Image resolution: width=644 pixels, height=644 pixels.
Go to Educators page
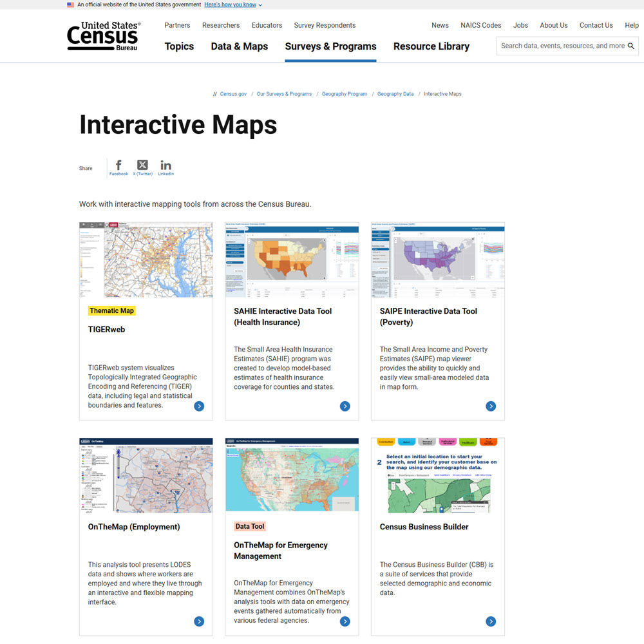267,25
